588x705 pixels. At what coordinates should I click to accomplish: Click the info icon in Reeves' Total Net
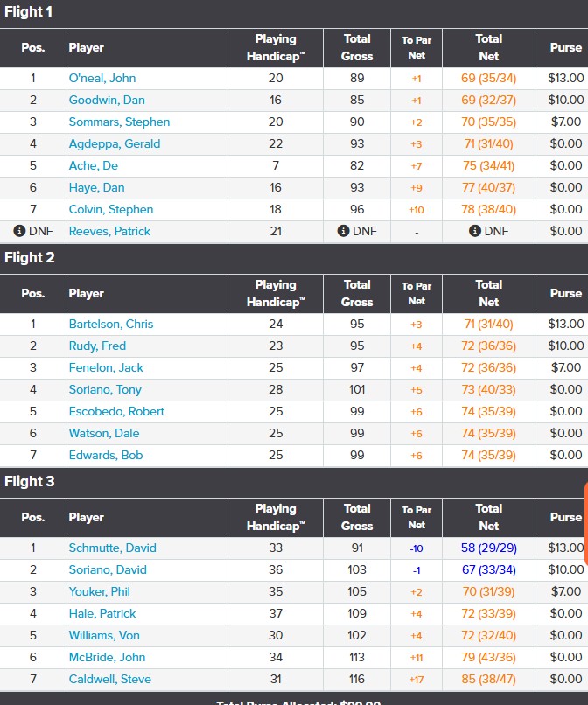pyautogui.click(x=475, y=231)
